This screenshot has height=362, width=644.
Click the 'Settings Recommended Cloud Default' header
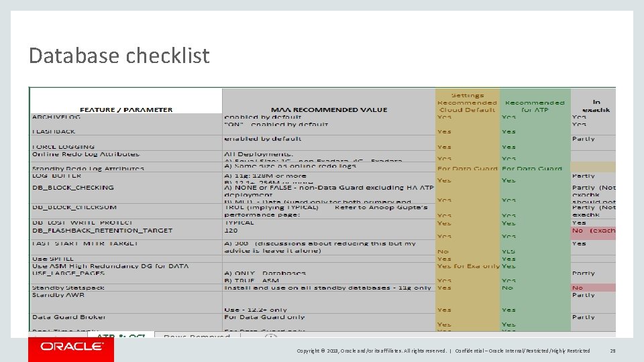point(468,103)
